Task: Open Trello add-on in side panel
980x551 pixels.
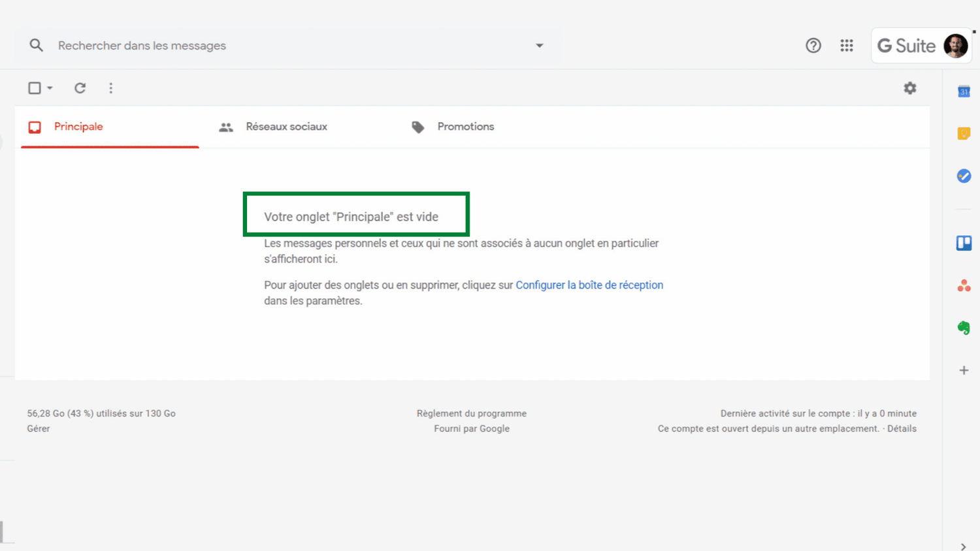Action: coord(964,244)
